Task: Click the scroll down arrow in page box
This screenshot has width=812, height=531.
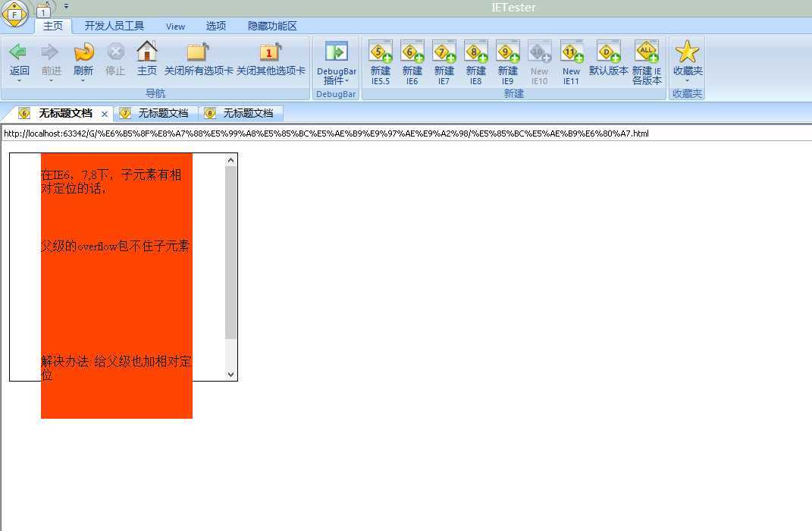Action: pyautogui.click(x=231, y=374)
